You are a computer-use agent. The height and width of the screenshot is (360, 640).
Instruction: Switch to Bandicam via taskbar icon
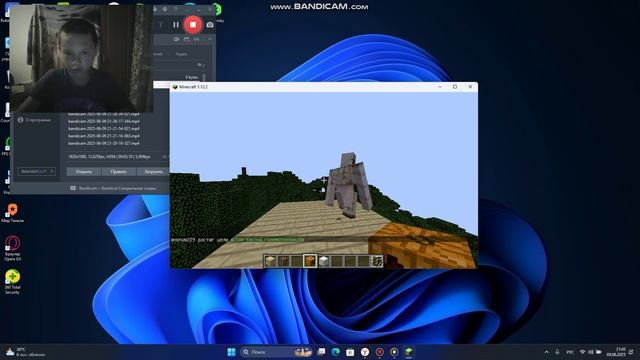pyautogui.click(x=379, y=352)
